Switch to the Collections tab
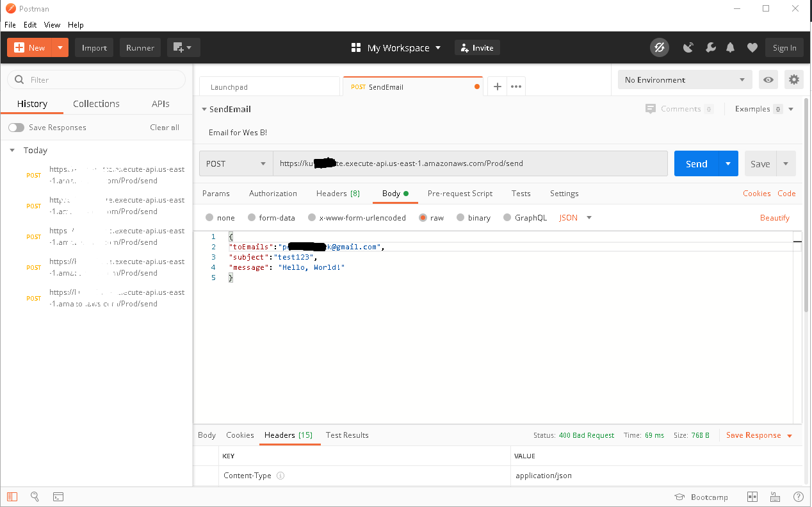The image size is (812, 507). click(96, 104)
